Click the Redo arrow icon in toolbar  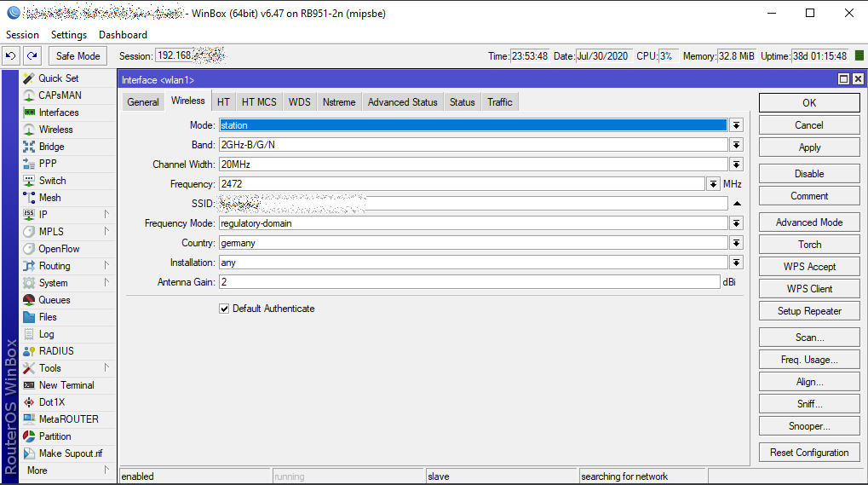(32, 56)
